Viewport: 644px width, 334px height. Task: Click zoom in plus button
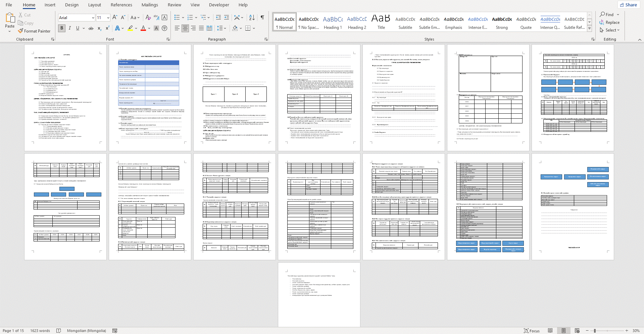pyautogui.click(x=627, y=331)
